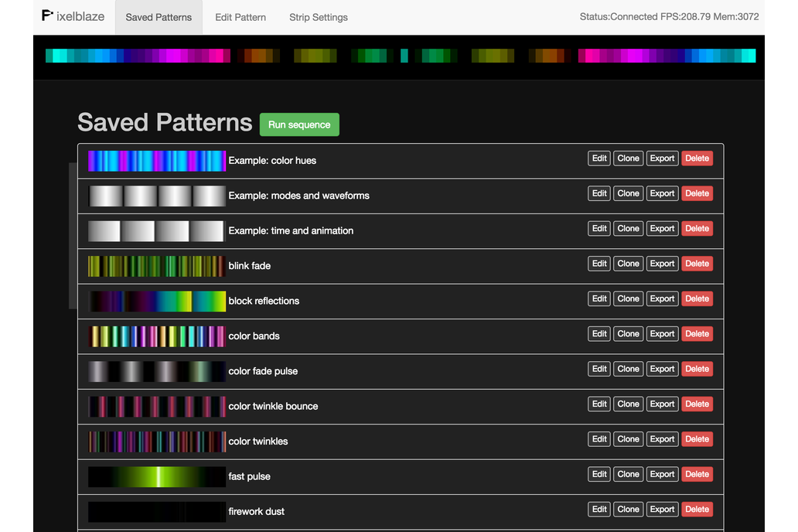Export the modes and waveforms pattern

click(662, 193)
